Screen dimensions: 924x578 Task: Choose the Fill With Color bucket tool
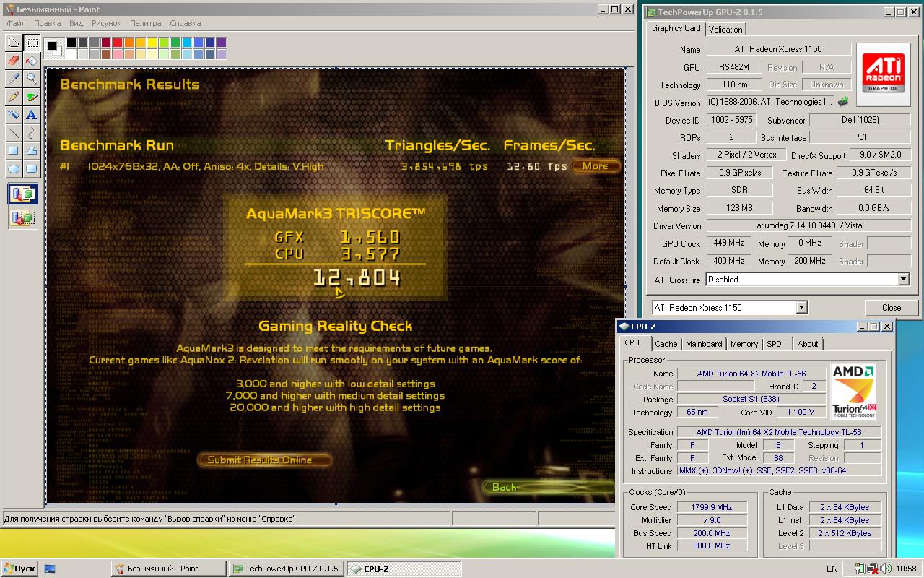(x=32, y=61)
